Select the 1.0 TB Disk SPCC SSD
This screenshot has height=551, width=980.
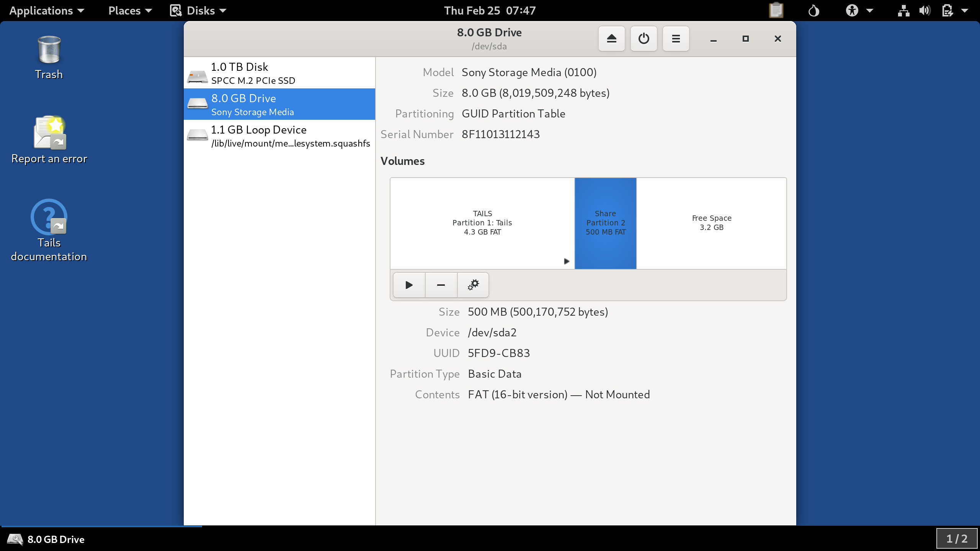coord(279,73)
